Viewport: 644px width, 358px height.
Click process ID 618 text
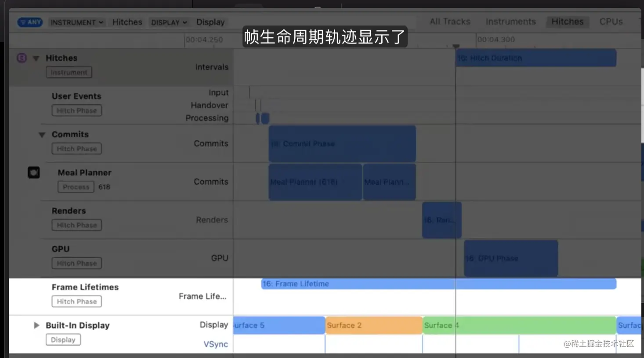pyautogui.click(x=105, y=187)
